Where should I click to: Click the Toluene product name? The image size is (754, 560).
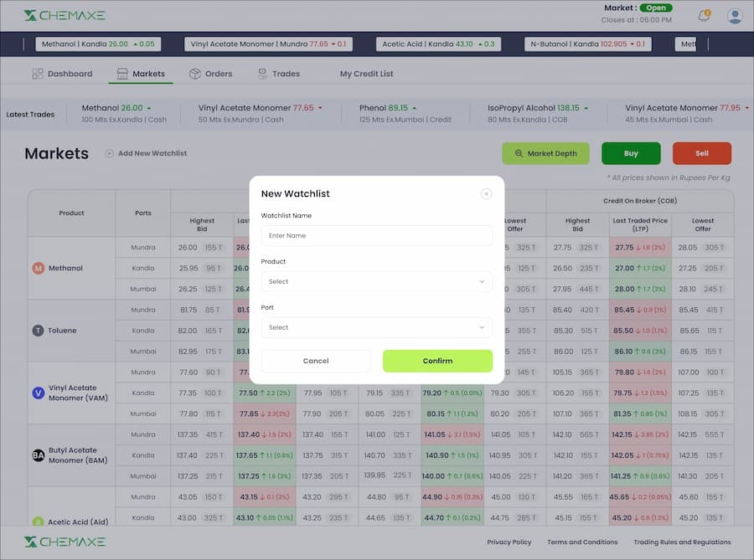[x=62, y=331]
